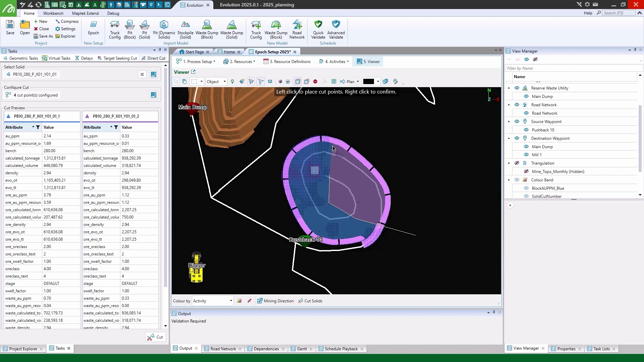Create a new Epoch setup
Screen dimensions: 644x362
[x=94, y=27]
